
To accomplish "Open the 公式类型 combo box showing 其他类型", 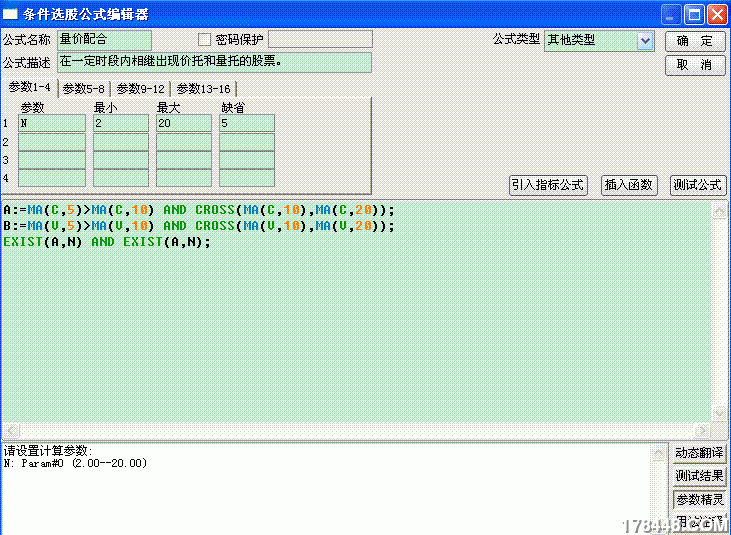I will point(599,41).
